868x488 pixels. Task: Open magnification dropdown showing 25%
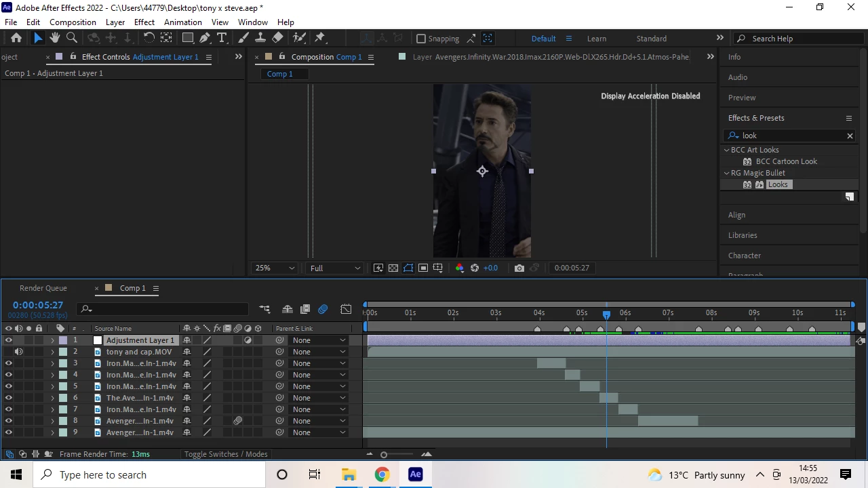tap(275, 268)
